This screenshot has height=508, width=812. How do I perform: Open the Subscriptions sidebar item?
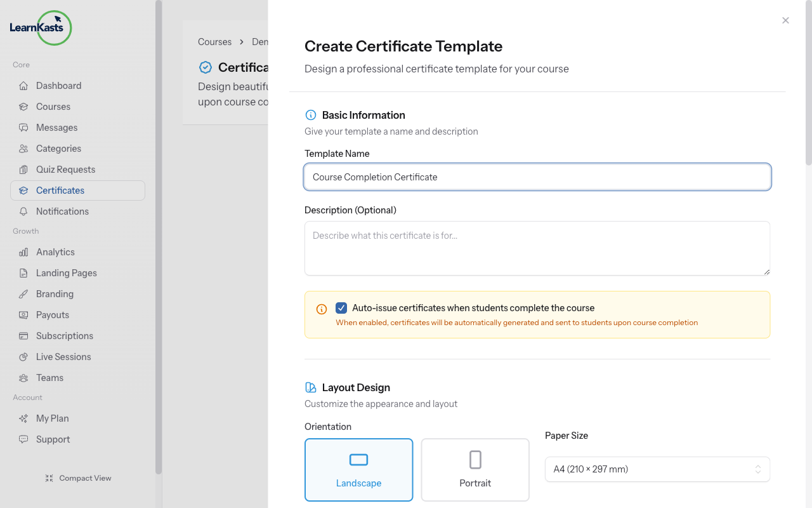[x=65, y=336]
